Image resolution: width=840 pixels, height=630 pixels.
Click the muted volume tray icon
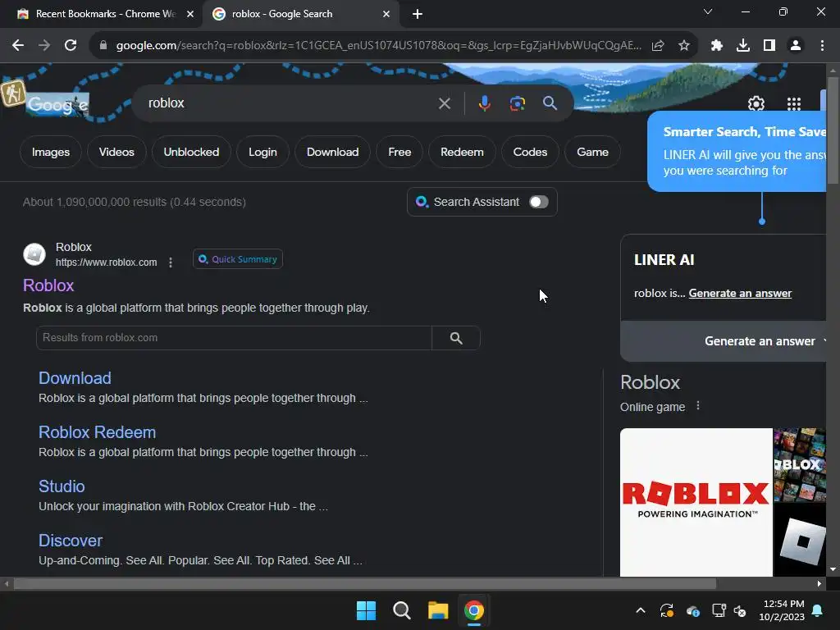(x=741, y=610)
